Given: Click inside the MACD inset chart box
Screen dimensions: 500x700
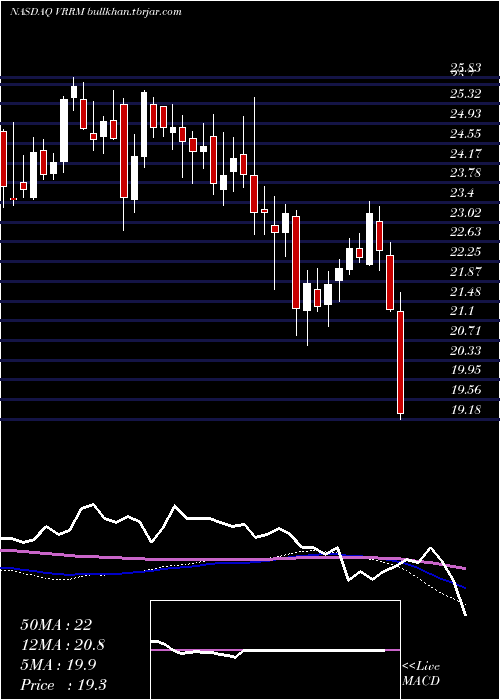Looking at the screenshot, I should pos(275,650).
